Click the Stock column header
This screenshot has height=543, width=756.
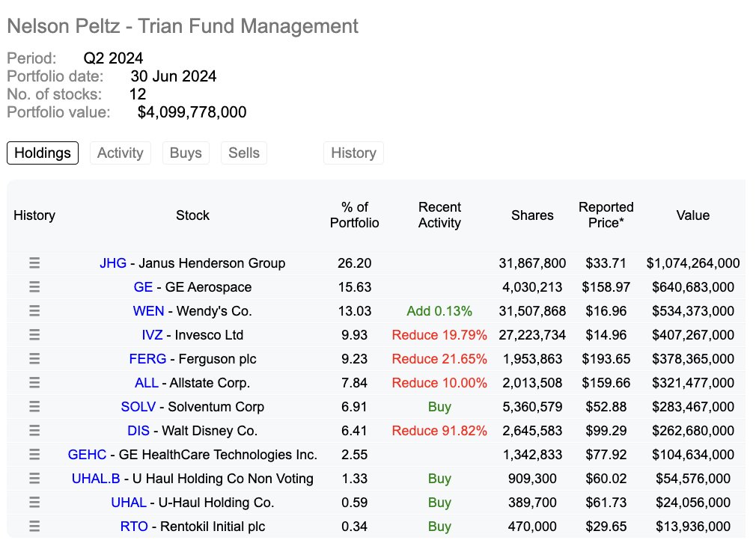(192, 215)
